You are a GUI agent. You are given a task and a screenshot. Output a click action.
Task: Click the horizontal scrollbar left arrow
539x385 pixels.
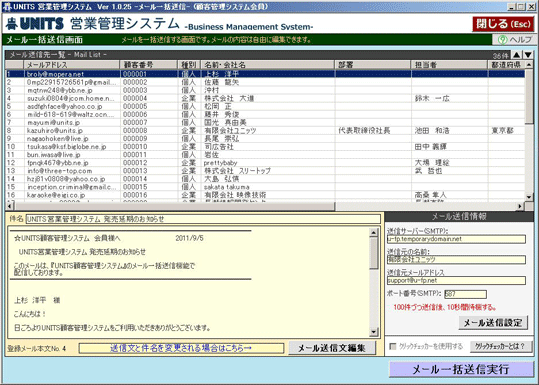(x=9, y=206)
